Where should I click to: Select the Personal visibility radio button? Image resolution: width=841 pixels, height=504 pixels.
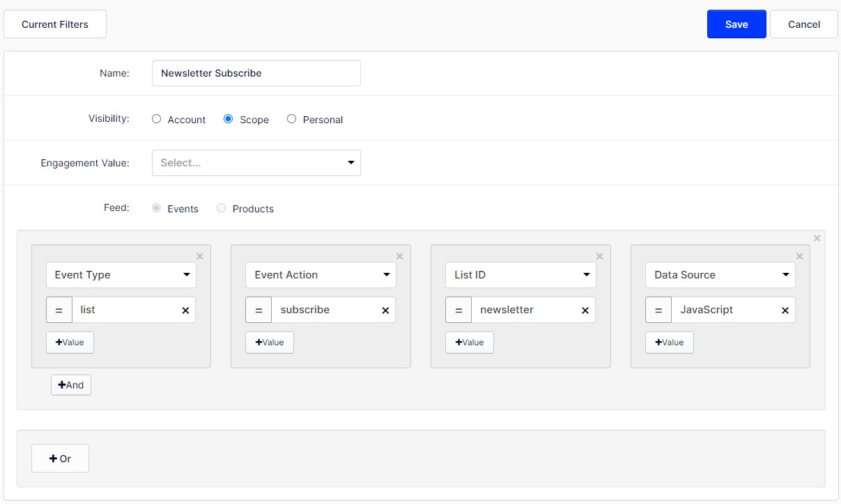point(292,119)
